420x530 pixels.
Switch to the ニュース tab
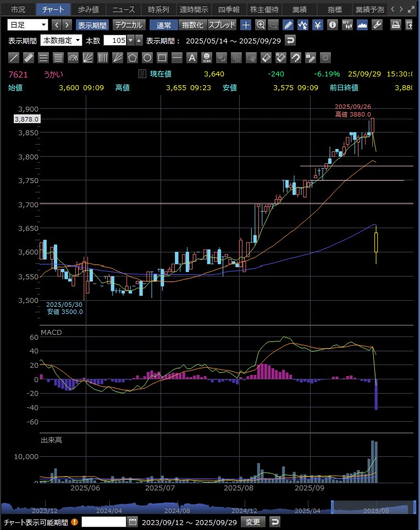pos(123,9)
